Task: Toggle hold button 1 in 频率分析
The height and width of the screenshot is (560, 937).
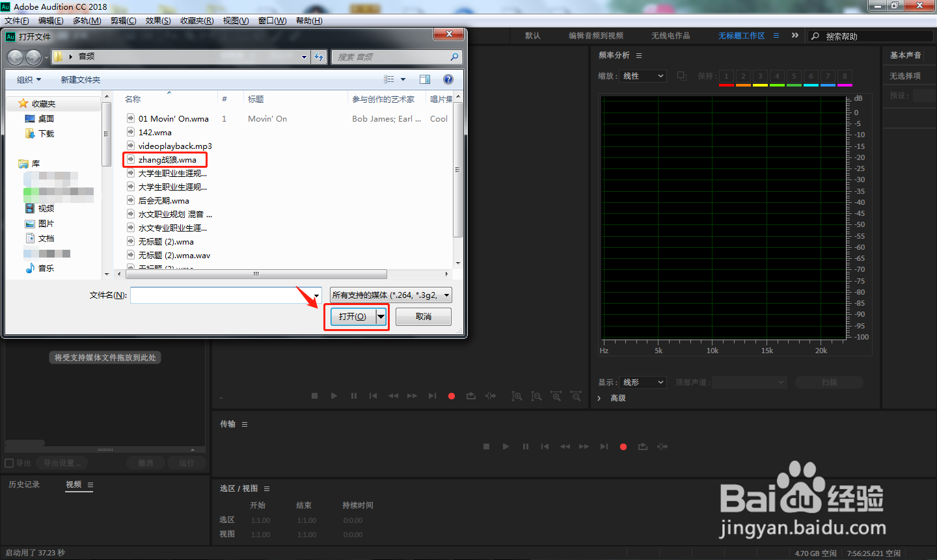Action: [x=726, y=76]
